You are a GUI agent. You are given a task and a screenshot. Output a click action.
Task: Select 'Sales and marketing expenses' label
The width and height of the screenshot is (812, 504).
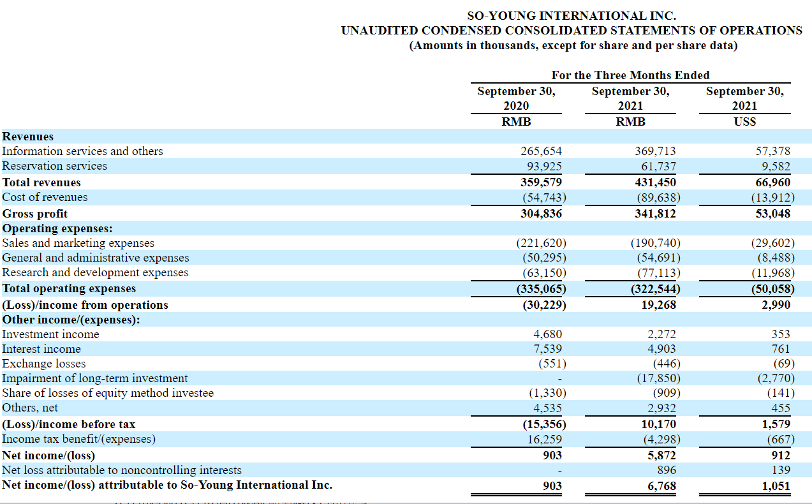[x=78, y=243]
